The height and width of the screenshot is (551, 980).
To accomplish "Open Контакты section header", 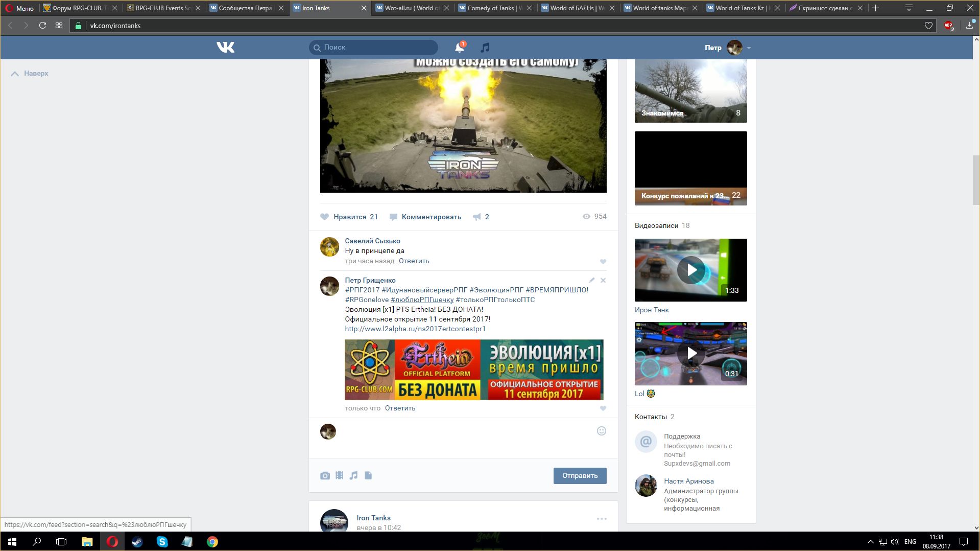I will (651, 417).
